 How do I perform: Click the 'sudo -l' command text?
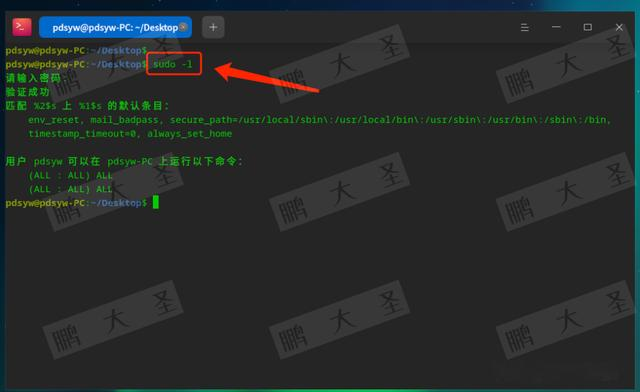(x=173, y=64)
